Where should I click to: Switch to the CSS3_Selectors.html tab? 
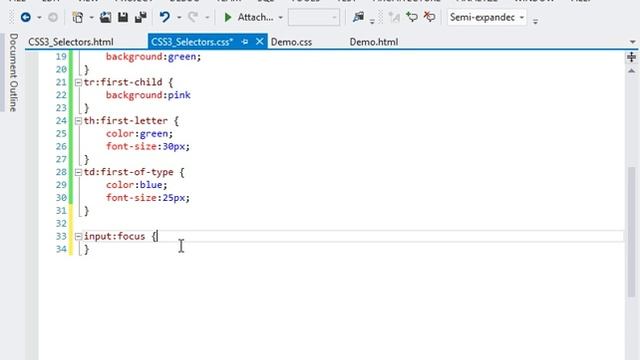click(71, 42)
